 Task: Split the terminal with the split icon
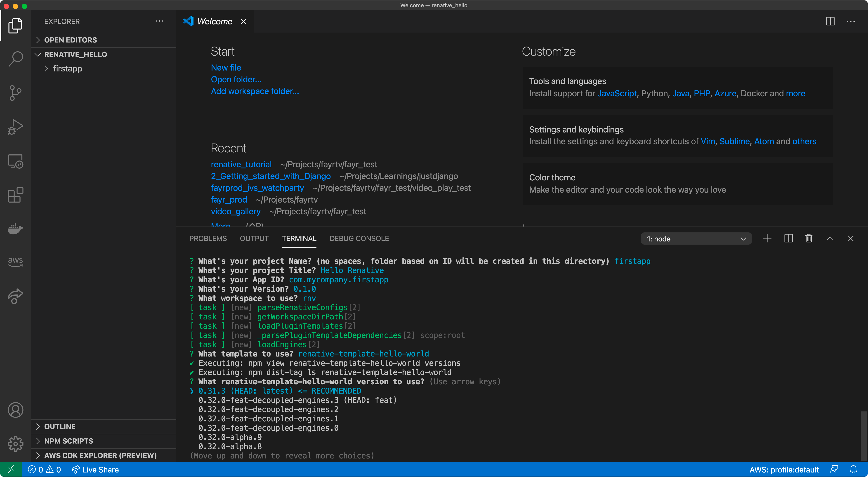(788, 238)
